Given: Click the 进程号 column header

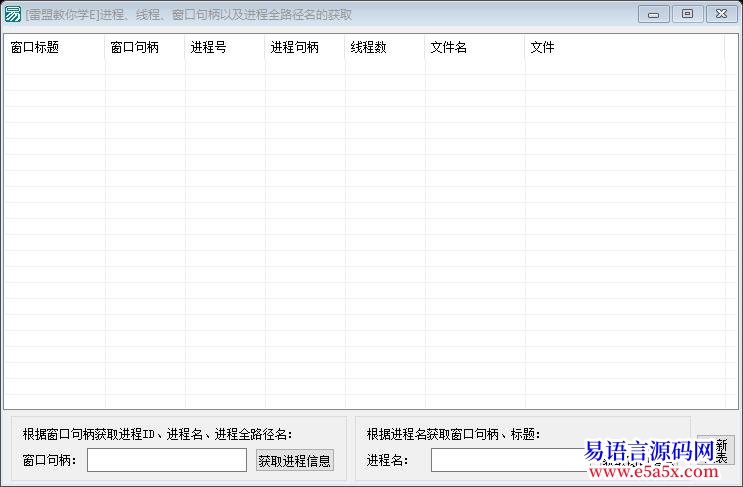Looking at the screenshot, I should [x=225, y=47].
